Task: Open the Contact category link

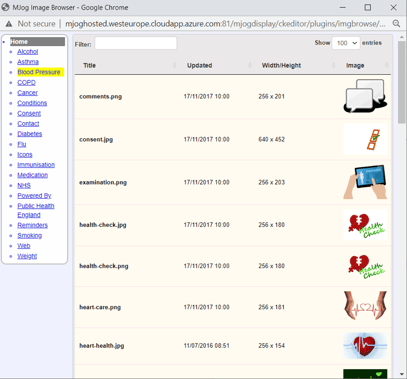Action: 28,124
